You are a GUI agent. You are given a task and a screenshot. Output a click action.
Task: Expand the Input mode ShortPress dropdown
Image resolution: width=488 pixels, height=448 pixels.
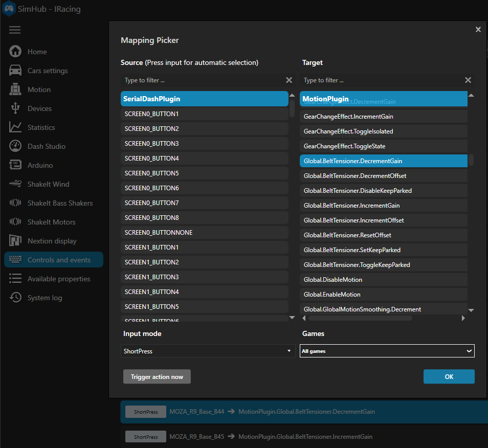pyautogui.click(x=207, y=351)
